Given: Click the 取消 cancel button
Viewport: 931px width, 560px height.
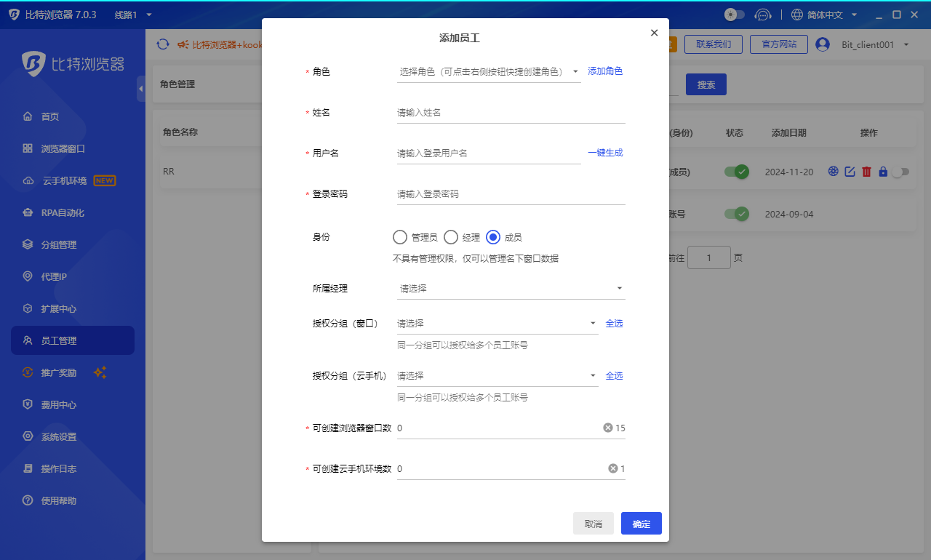Looking at the screenshot, I should (594, 524).
